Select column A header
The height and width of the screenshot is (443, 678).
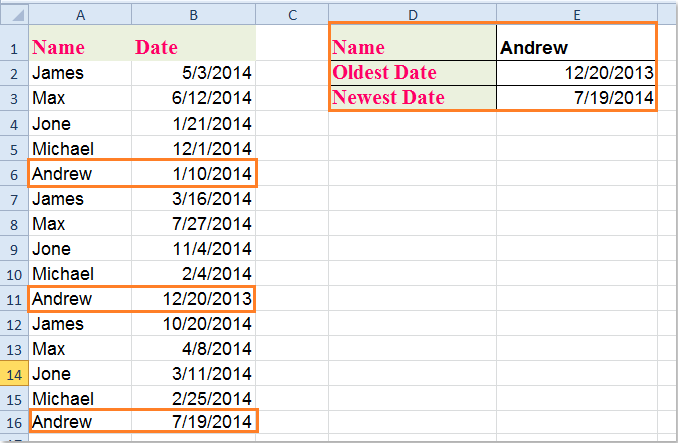click(79, 14)
